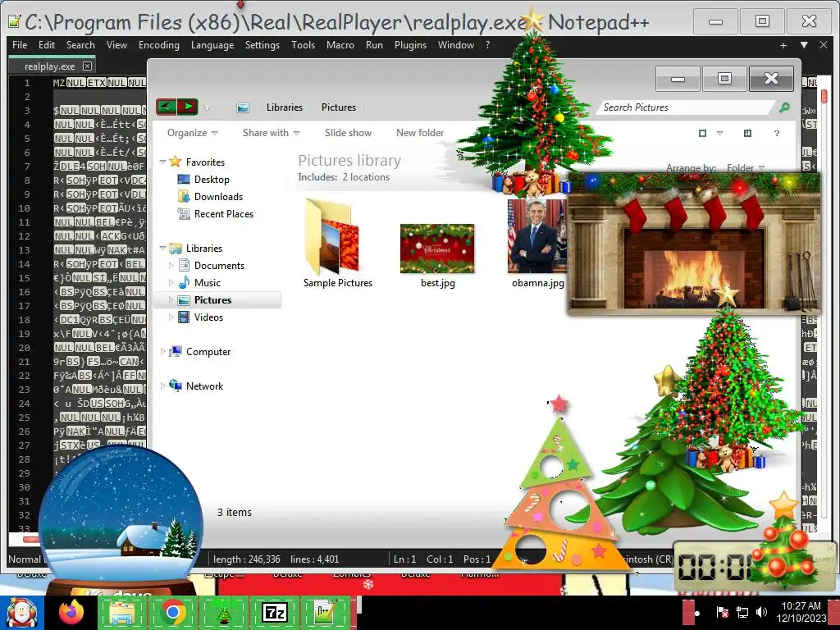Expand the Network node
Image resolution: width=840 pixels, height=630 pixels.
(163, 386)
